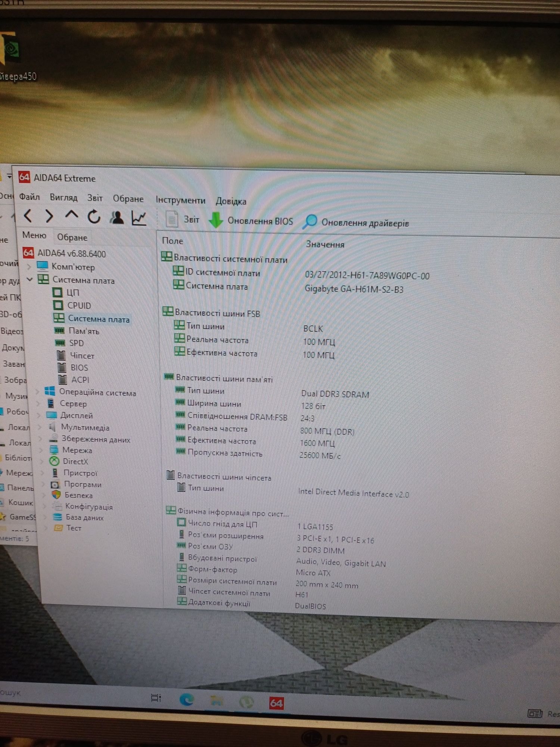Select CPUID item in tree
This screenshot has height=747, width=560.
click(x=72, y=306)
